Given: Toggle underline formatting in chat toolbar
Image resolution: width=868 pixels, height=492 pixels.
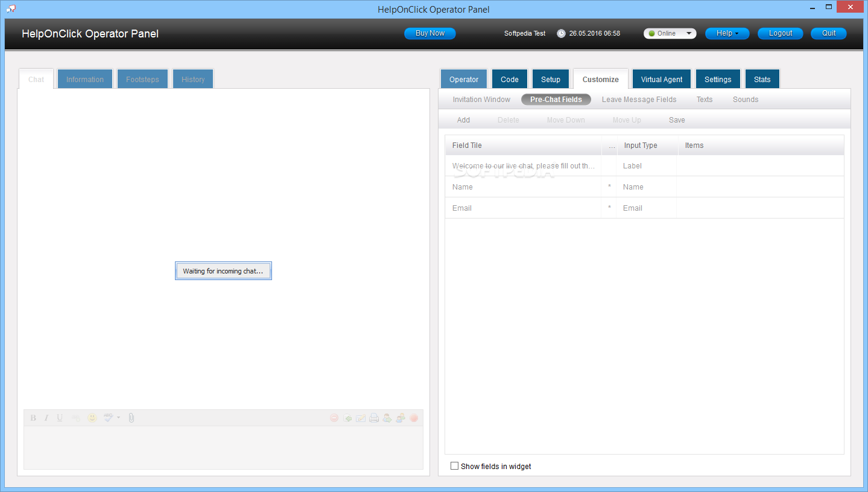Looking at the screenshot, I should (60, 418).
